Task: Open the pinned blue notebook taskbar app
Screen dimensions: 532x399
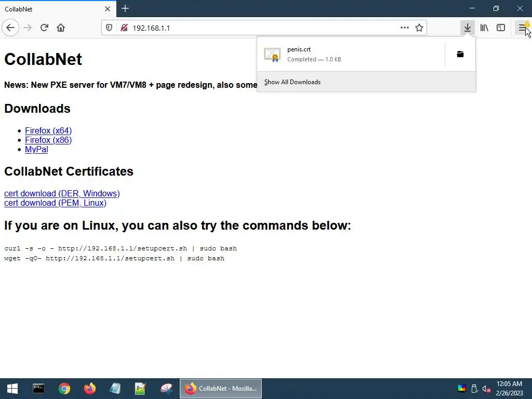Action: (115, 389)
